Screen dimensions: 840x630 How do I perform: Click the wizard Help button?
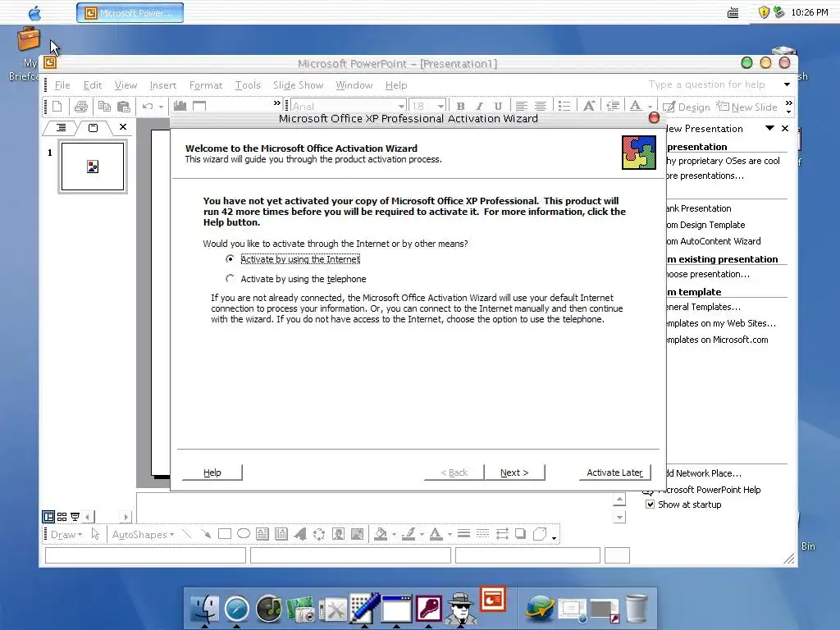[212, 472]
